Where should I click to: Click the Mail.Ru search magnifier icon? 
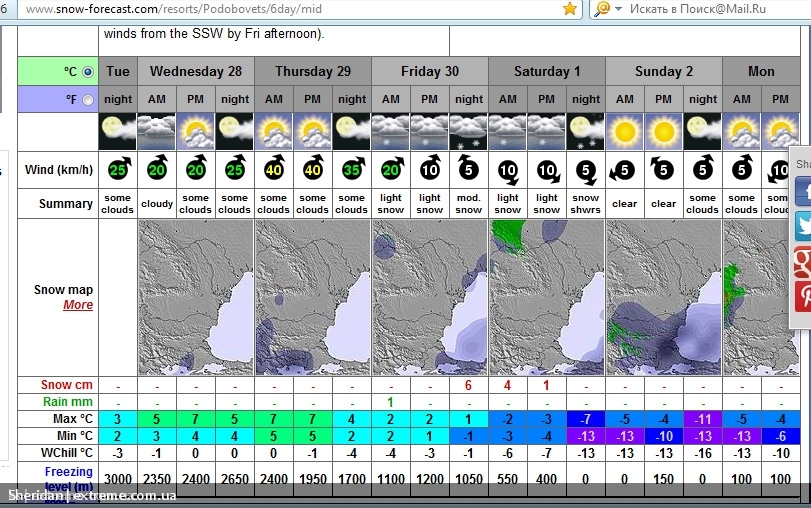pyautogui.click(x=602, y=8)
